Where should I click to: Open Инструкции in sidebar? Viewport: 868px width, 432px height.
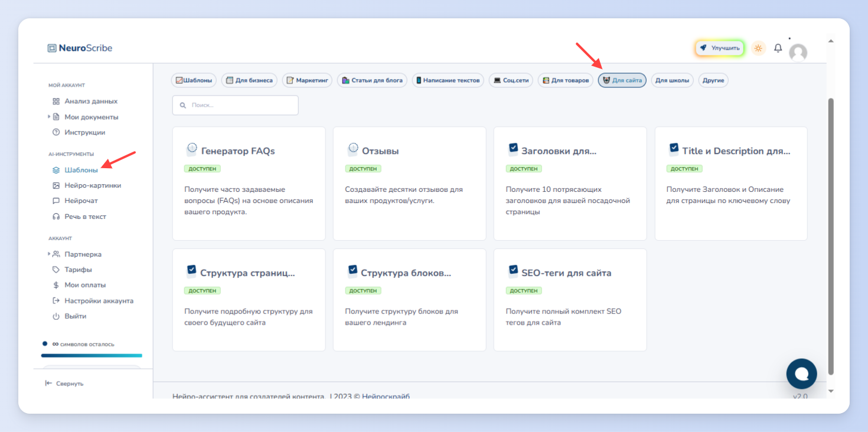[85, 132]
